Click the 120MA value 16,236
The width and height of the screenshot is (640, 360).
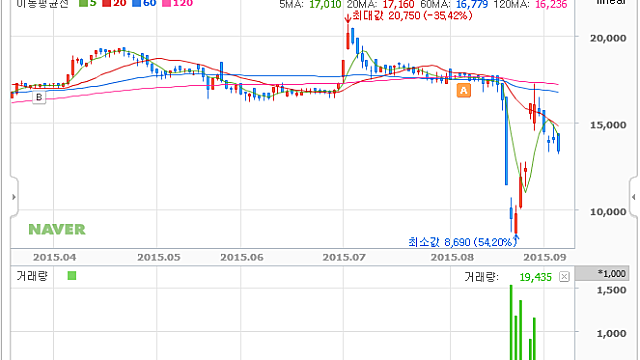point(551,4)
